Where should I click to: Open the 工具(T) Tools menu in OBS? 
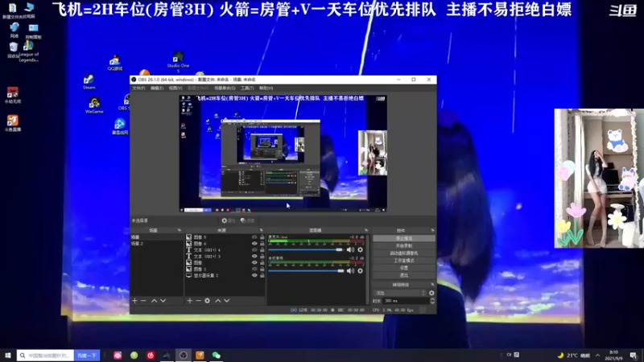(247, 88)
